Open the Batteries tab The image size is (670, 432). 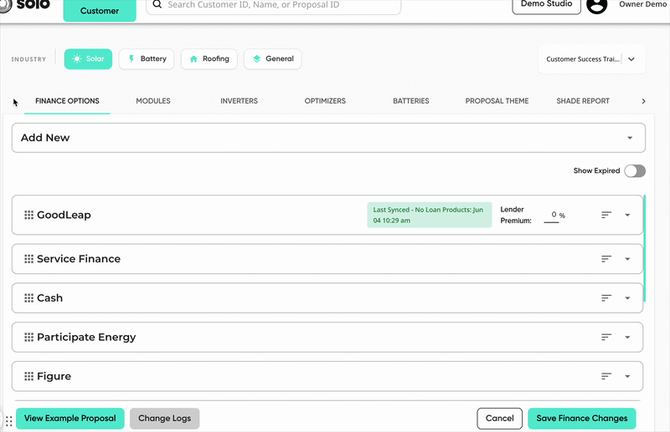coord(411,101)
